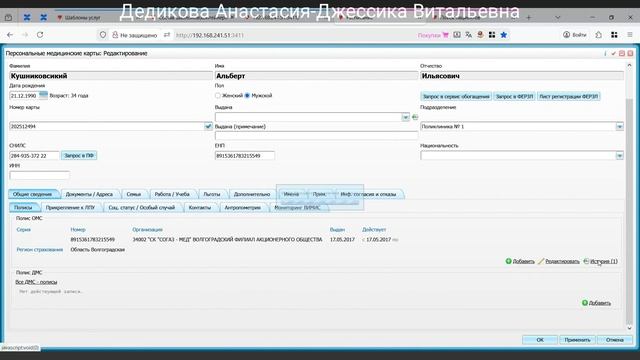Open the 'Документы / Адреса' tab
This screenshot has width=640, height=360.
(89, 194)
